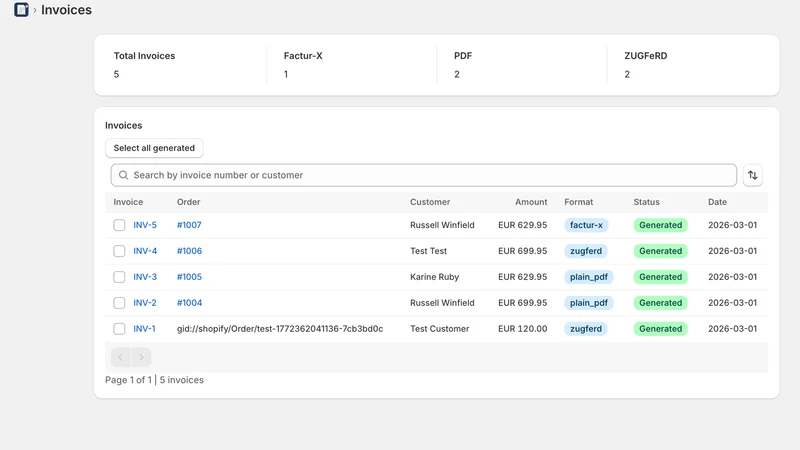Screen dimensions: 800x450
Task: Click the app icon beside Invoices title
Action: 21,10
